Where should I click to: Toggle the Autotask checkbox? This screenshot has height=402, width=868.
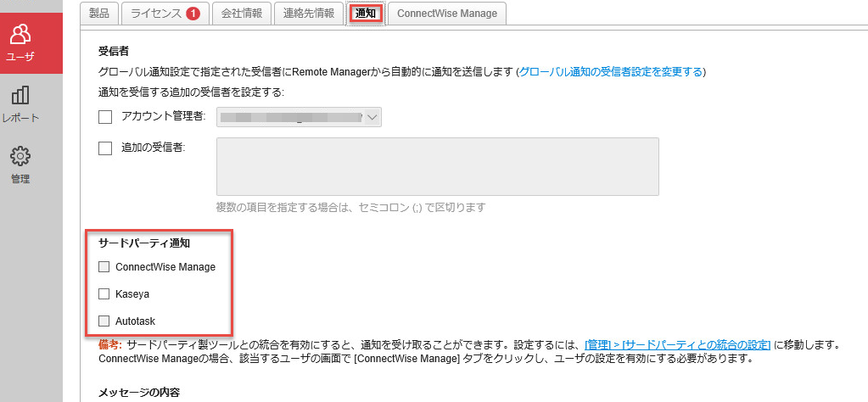pyautogui.click(x=104, y=321)
